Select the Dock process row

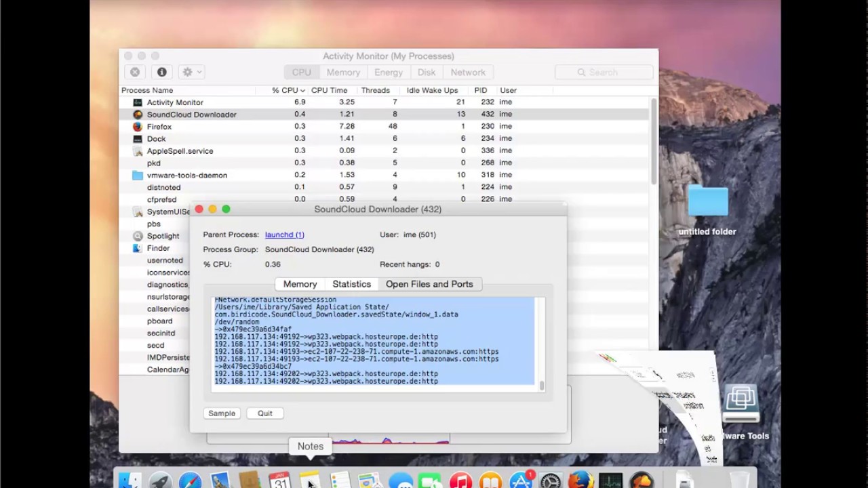[384, 139]
